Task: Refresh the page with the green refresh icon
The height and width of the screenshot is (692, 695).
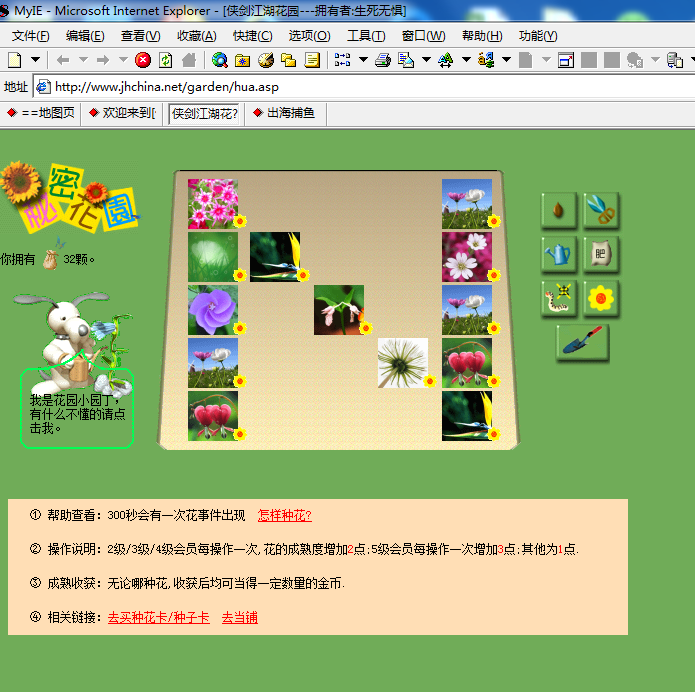Action: tap(166, 60)
